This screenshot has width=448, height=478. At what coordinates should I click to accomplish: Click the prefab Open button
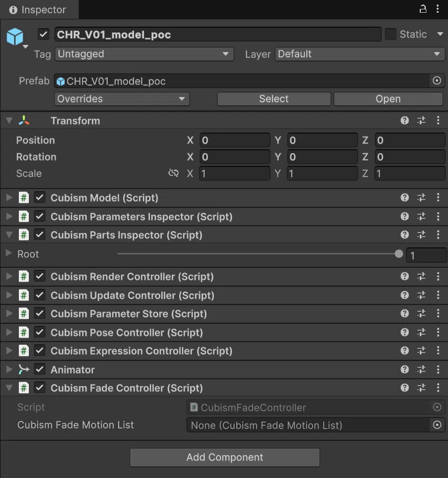coord(388,99)
